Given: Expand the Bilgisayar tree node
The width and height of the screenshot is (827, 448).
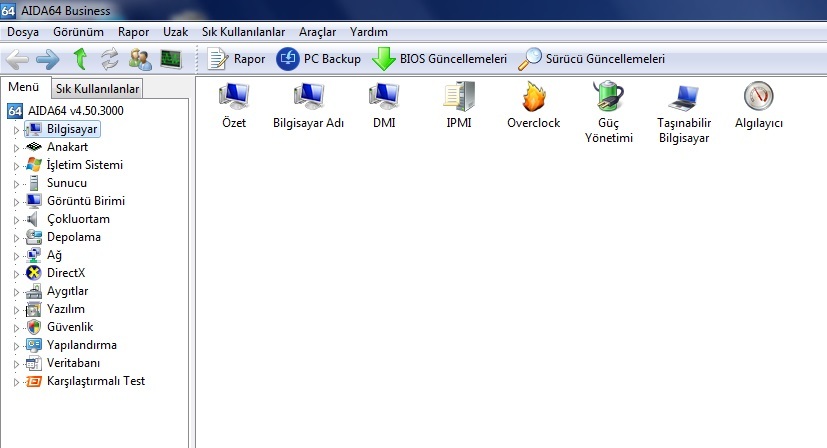Looking at the screenshot, I should (16, 130).
